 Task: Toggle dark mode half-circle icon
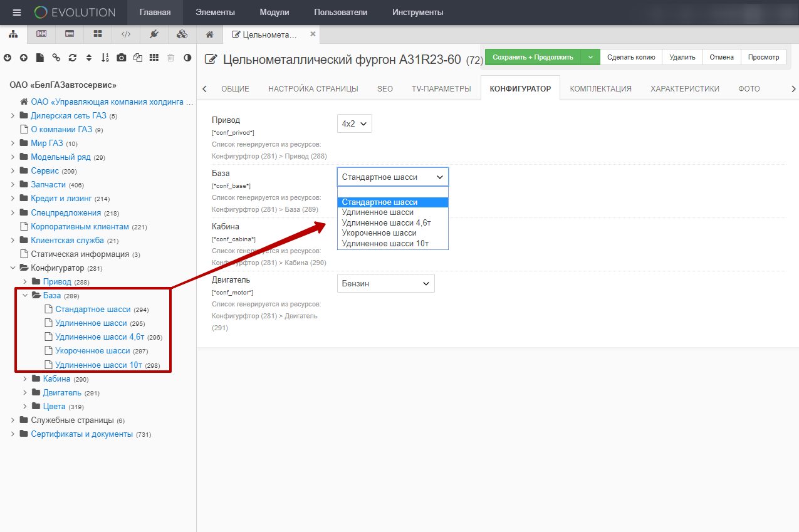point(187,58)
